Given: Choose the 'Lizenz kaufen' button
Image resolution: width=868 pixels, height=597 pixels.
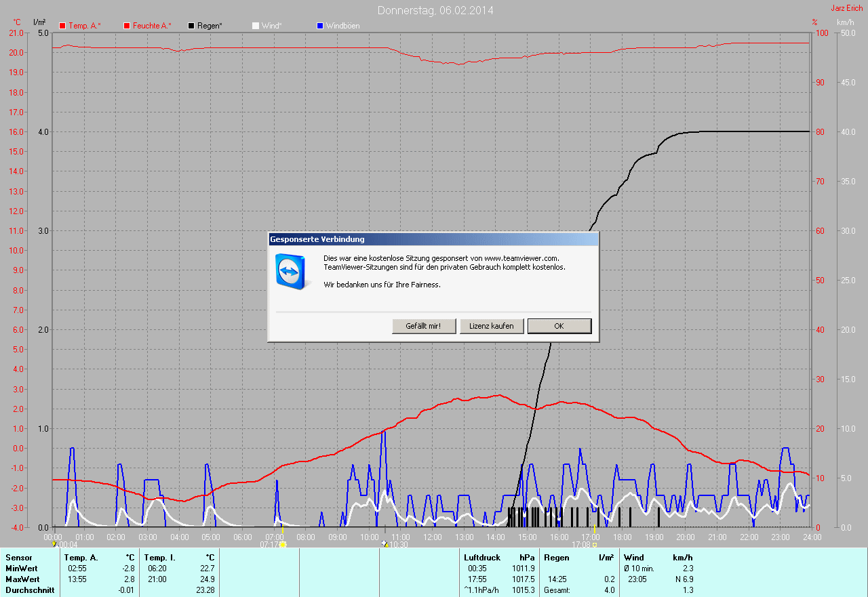Looking at the screenshot, I should coord(492,326).
